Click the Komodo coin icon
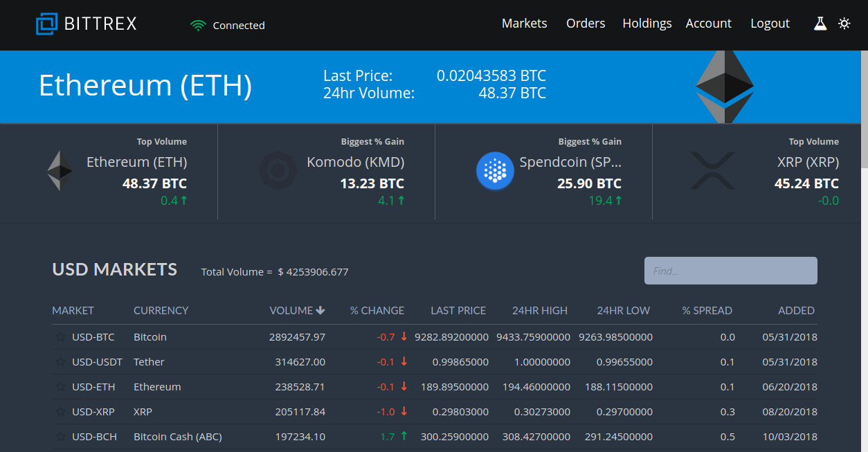Image resolution: width=868 pixels, height=452 pixels. click(278, 170)
